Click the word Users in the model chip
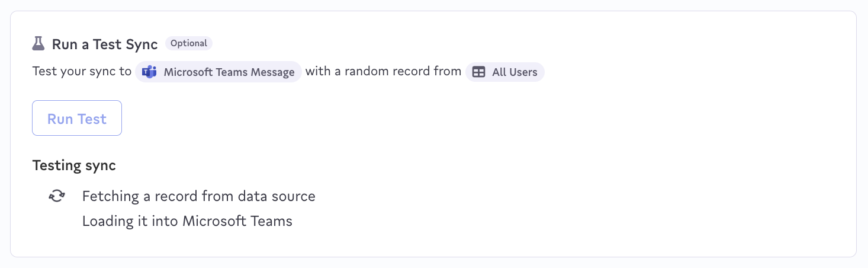The width and height of the screenshot is (868, 268). (x=523, y=72)
